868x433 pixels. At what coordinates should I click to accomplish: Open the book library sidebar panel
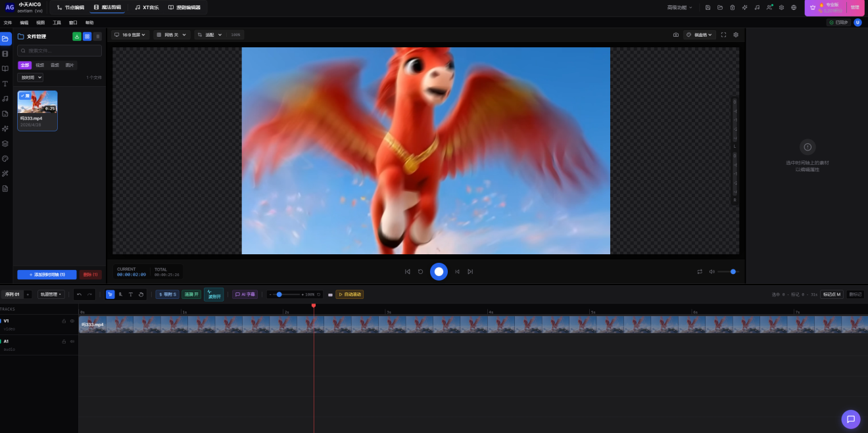coord(5,68)
